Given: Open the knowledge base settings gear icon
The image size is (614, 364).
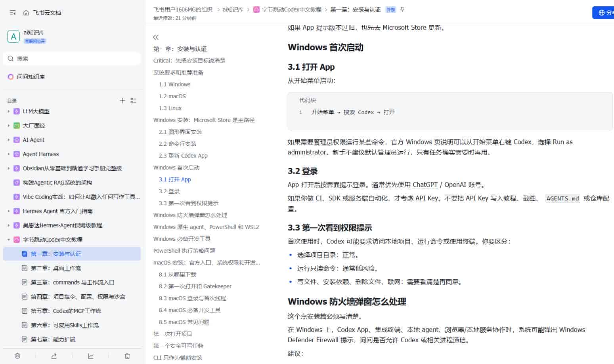Looking at the screenshot, I should (x=17, y=356).
